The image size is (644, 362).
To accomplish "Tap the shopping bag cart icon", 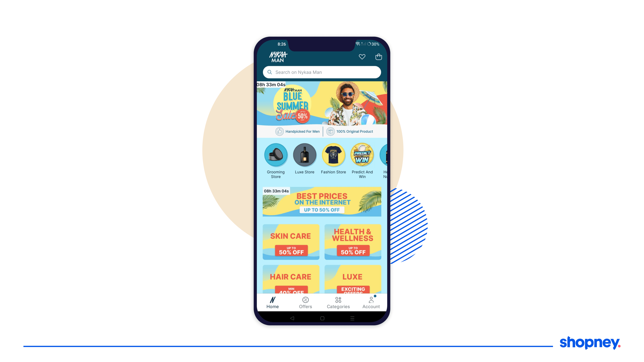I will (x=378, y=56).
